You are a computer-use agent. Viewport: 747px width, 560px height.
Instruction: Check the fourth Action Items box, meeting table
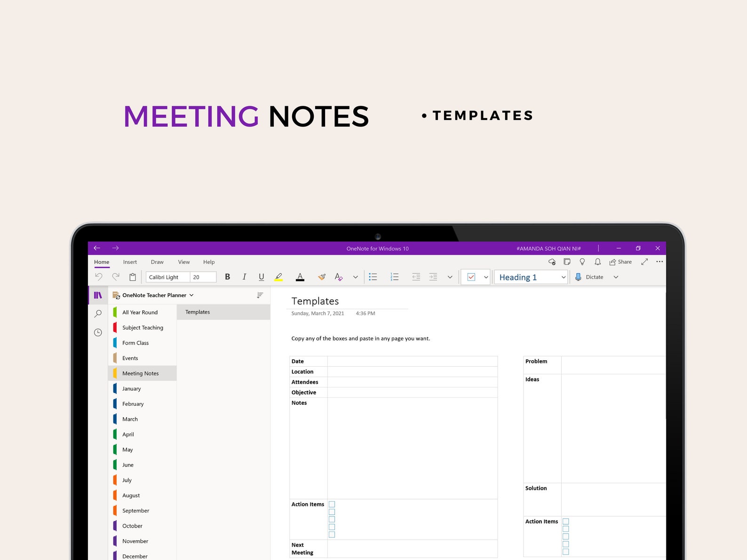pos(332,527)
